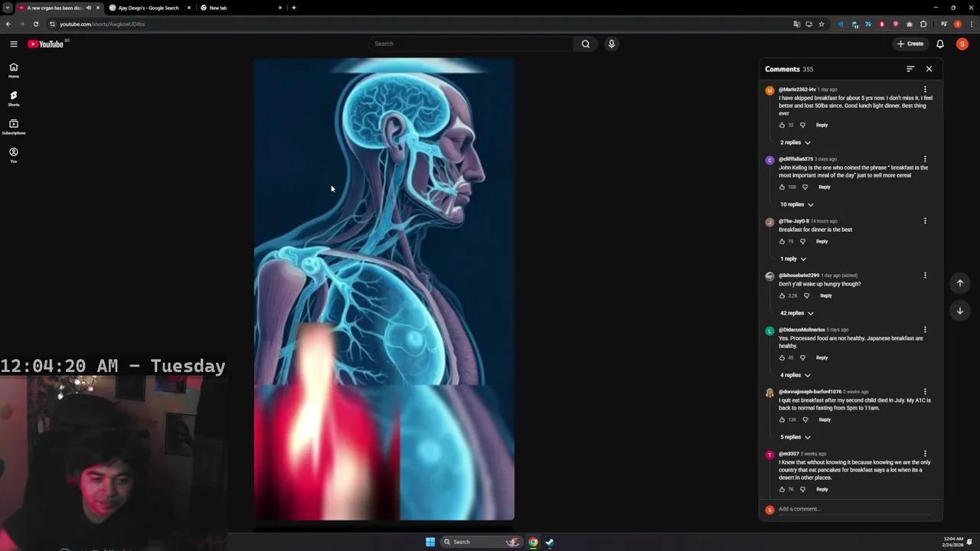Image resolution: width=980 pixels, height=551 pixels.
Task: Open the You page in the sidebar
Action: pyautogui.click(x=13, y=155)
